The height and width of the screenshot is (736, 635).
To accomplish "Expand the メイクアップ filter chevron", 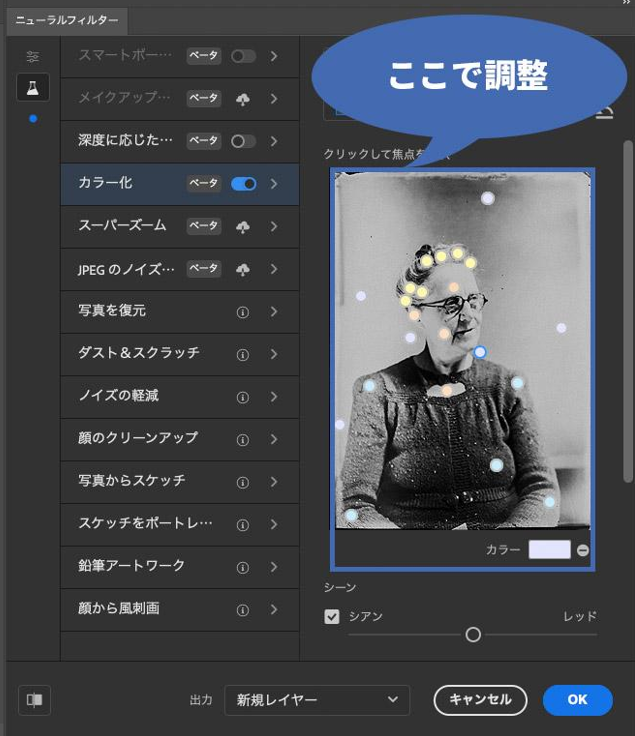I will 274,99.
